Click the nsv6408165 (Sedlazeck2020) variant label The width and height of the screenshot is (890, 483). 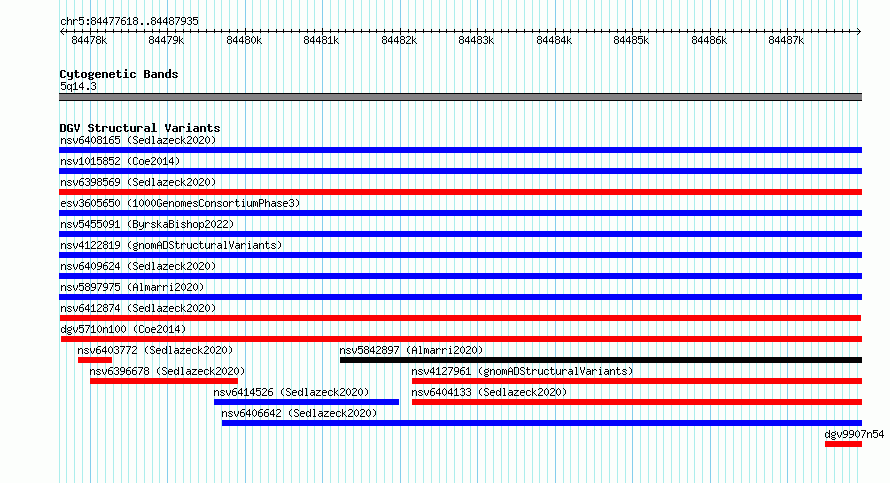tap(138, 140)
